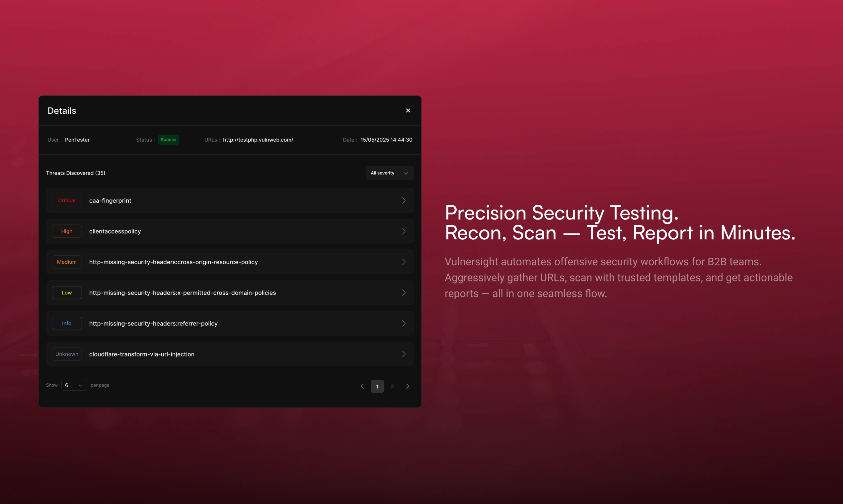843x504 pixels.
Task: Select the http-missing-security-headers:x-permitted-cross-domain-policies text
Action: (183, 292)
